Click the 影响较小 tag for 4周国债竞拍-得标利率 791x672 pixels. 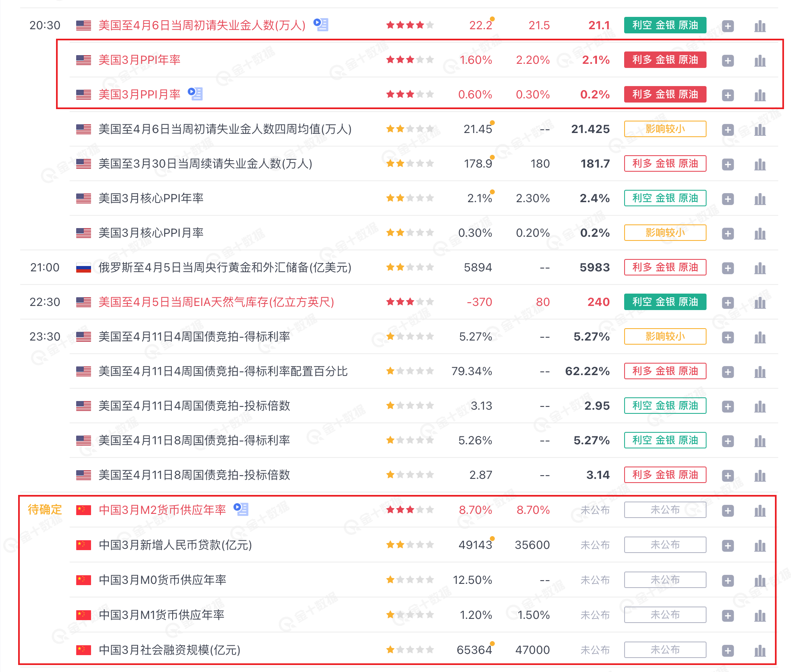665,336
